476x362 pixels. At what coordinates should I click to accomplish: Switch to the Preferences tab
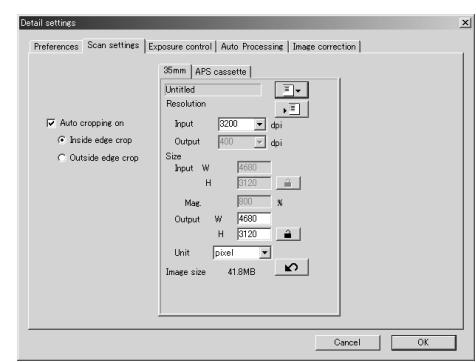(x=56, y=46)
